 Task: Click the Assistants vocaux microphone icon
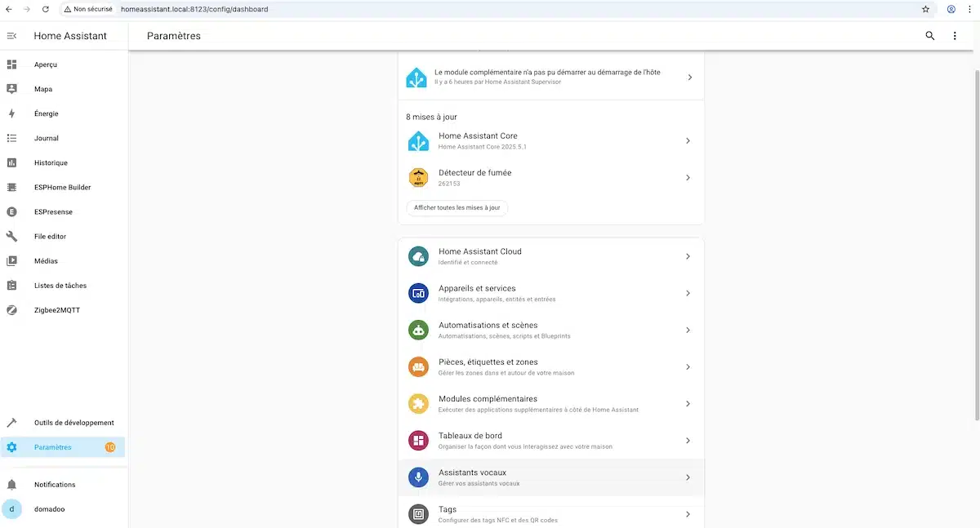click(418, 477)
